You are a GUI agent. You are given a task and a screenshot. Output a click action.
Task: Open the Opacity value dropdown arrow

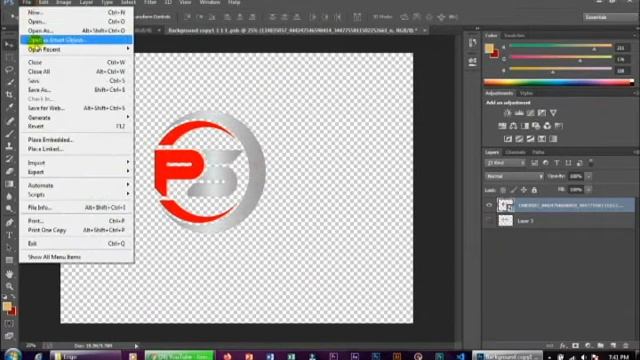589,176
